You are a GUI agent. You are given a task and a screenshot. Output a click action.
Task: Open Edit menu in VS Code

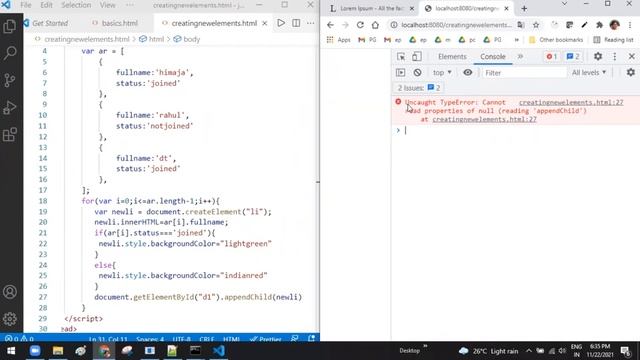coord(46,5)
